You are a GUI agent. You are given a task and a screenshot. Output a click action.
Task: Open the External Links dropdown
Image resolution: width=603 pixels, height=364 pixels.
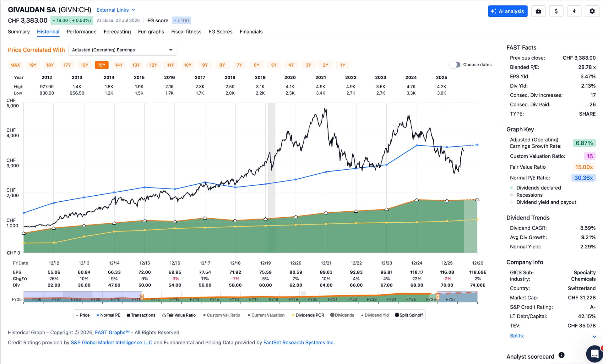tap(116, 10)
